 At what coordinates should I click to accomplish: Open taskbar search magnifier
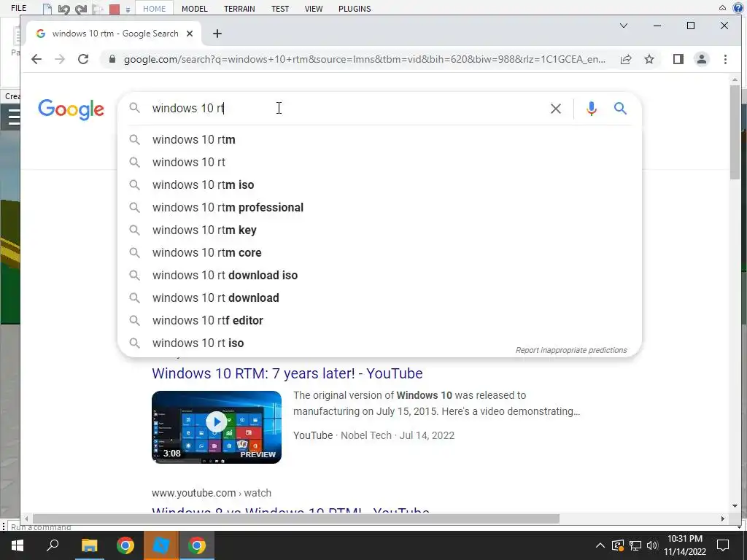(53, 545)
